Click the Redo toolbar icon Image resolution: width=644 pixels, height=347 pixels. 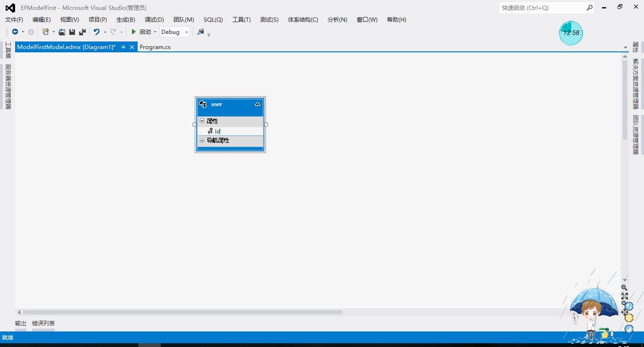click(x=113, y=32)
